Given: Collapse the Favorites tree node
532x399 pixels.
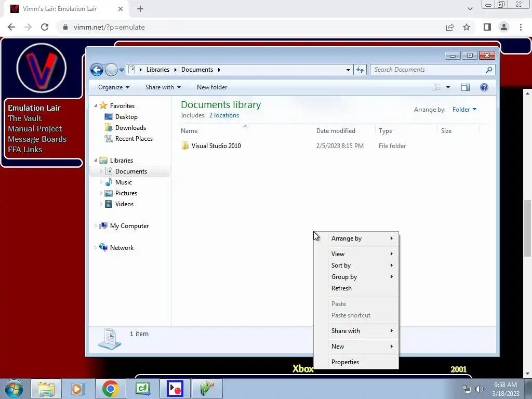Looking at the screenshot, I should tap(96, 106).
